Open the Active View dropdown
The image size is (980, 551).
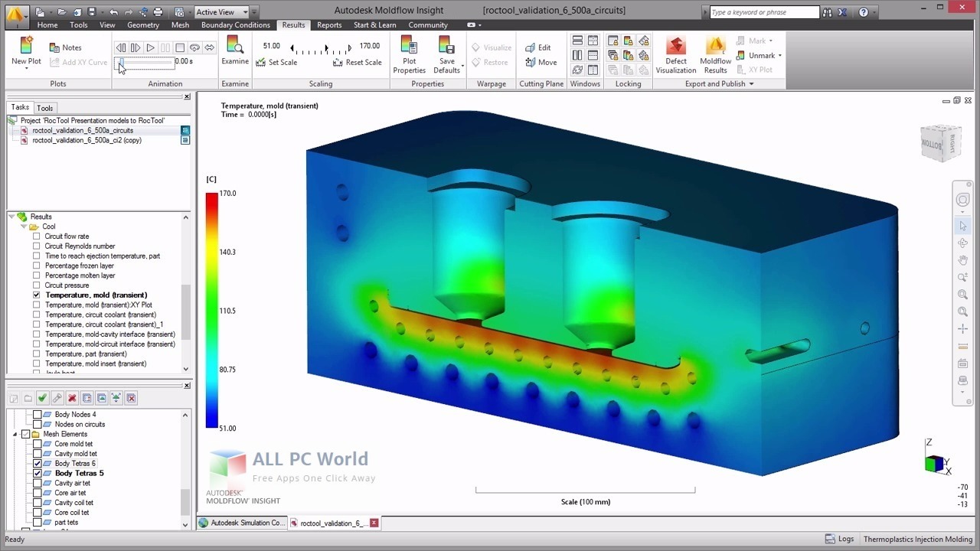click(247, 11)
